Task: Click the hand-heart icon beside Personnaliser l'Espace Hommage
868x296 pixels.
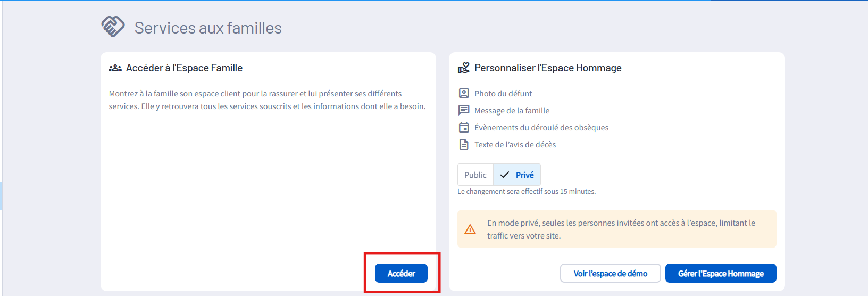Action: [x=464, y=68]
